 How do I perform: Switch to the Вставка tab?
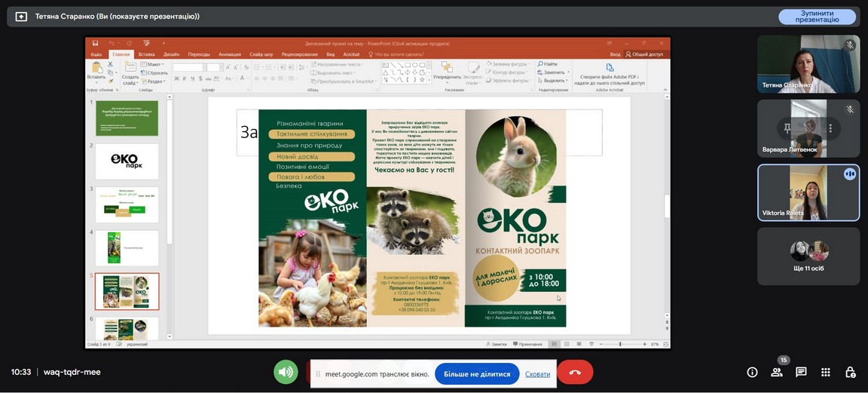pos(146,54)
